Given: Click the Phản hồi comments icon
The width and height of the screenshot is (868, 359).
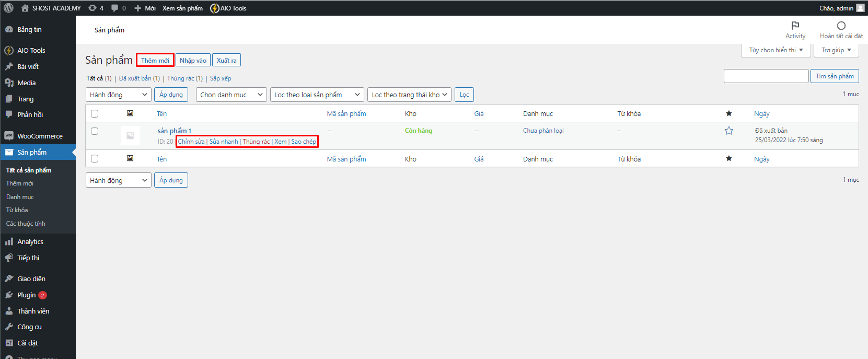Looking at the screenshot, I should [9, 114].
